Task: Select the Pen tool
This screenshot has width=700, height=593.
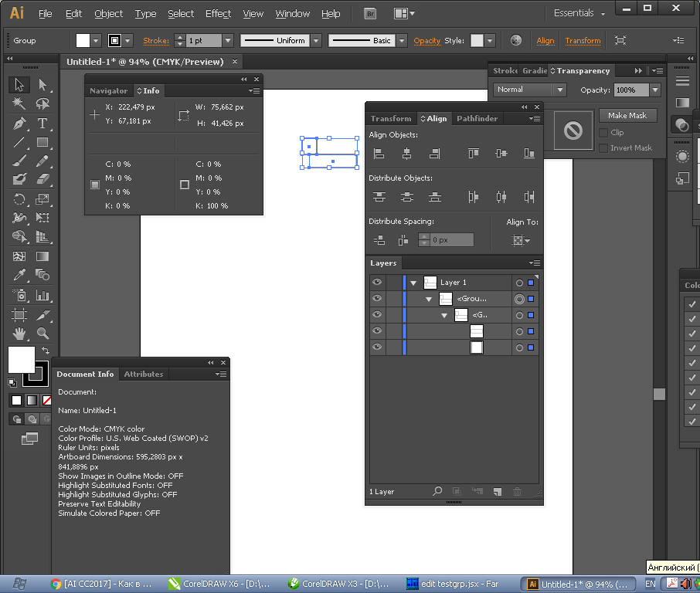Action: (19, 124)
